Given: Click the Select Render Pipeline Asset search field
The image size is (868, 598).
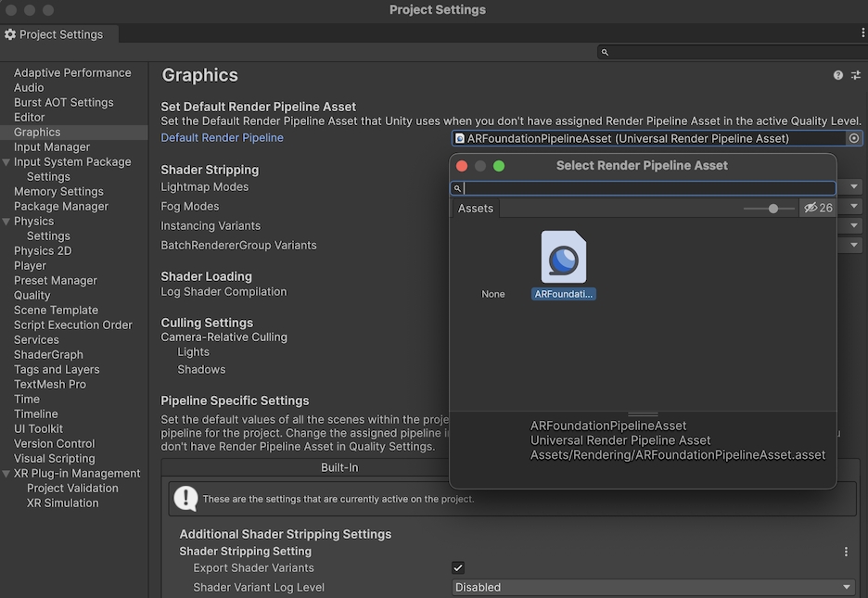Looking at the screenshot, I should (x=648, y=188).
